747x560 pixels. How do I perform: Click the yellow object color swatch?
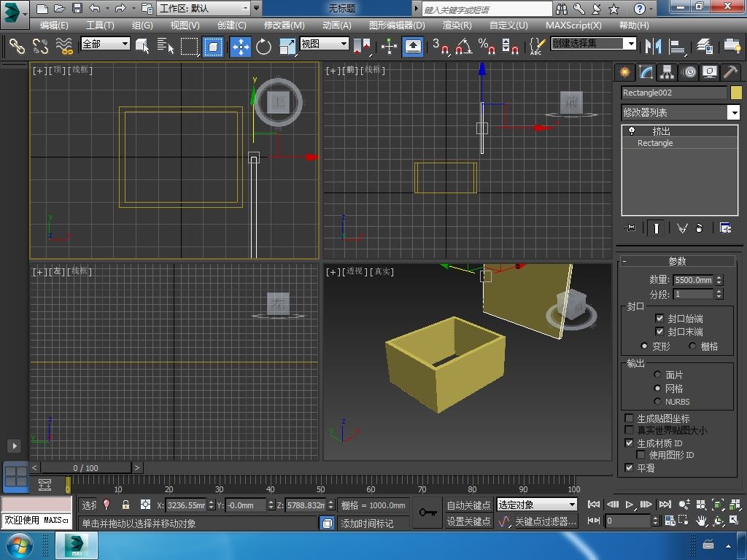pos(735,93)
